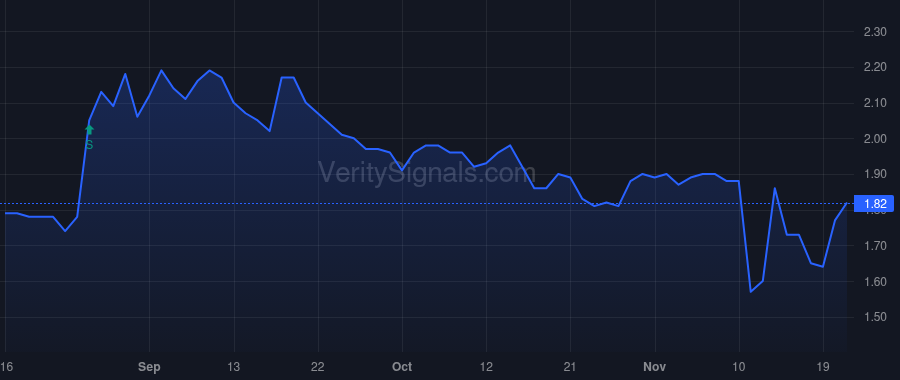Click the 2.00 price axis label
Viewport: 900px width, 380px height.
click(x=875, y=139)
